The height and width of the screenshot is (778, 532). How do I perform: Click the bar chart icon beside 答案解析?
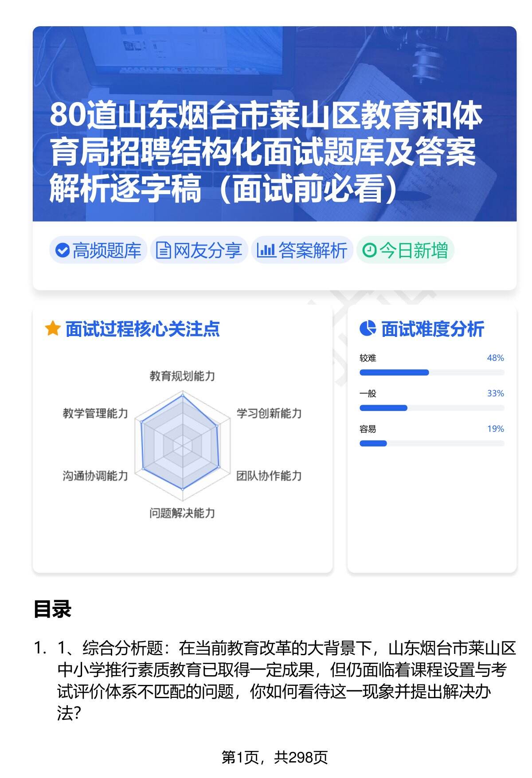tap(266, 250)
